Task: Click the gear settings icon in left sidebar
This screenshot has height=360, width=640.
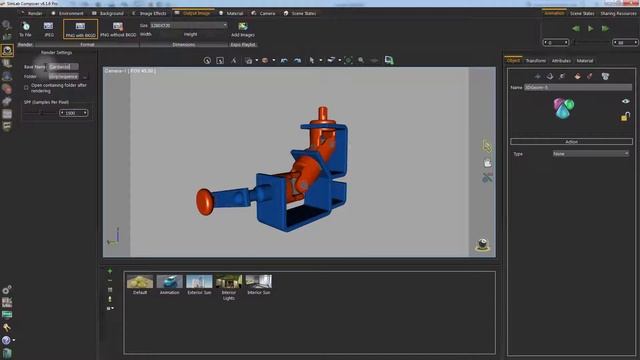Action: tap(7, 290)
